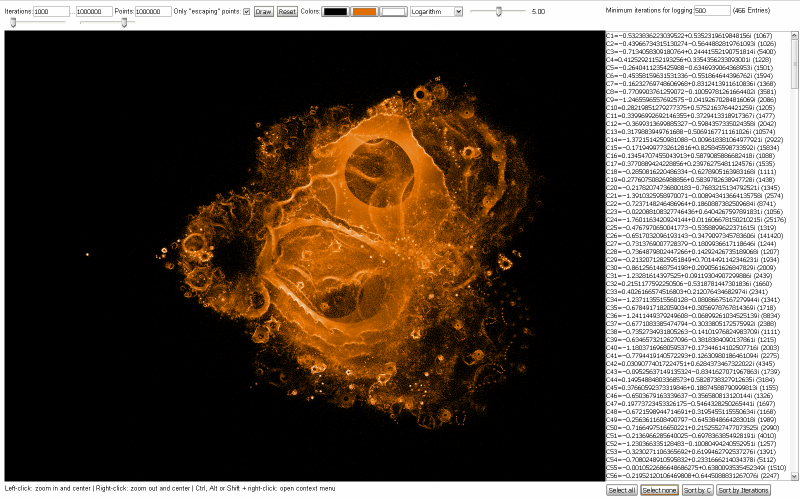Click the Minimum iterations for logging field
The image size is (800, 499).
712,10
